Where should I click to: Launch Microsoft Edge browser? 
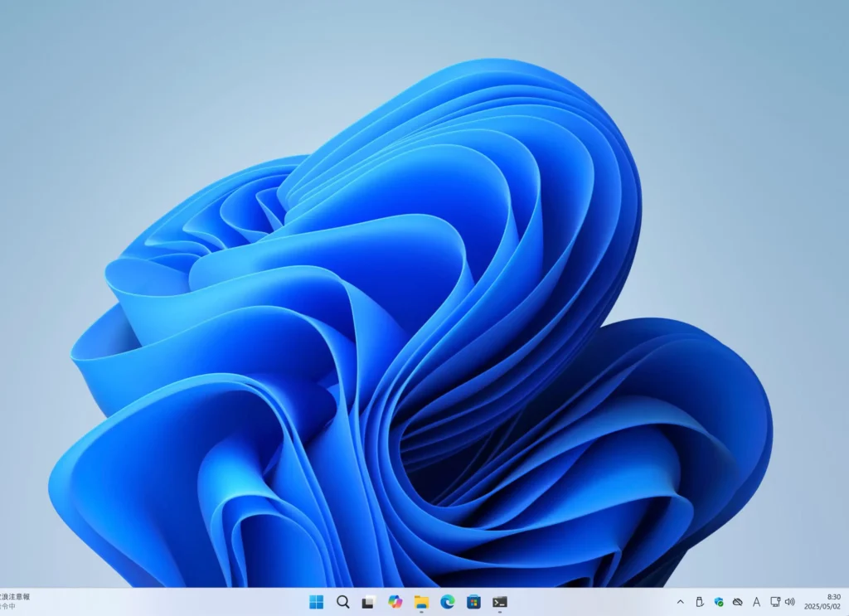coord(446,604)
